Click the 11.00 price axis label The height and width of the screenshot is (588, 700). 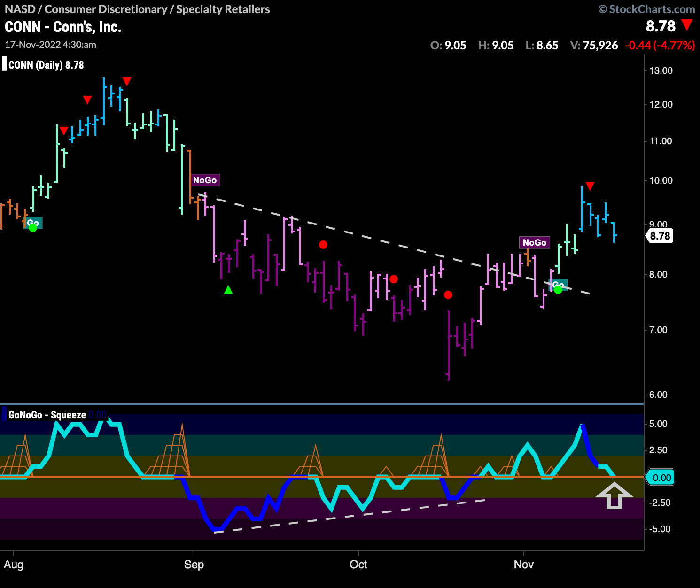click(661, 141)
